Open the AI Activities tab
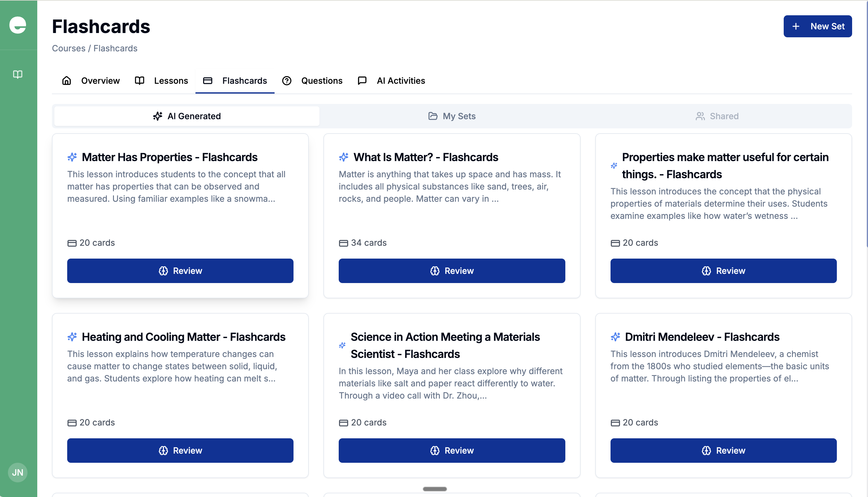868x497 pixels. point(391,81)
